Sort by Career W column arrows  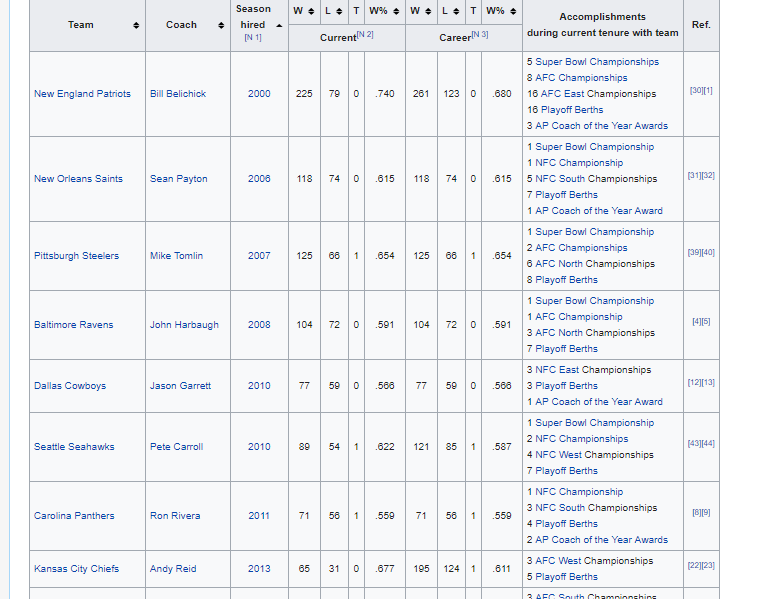(x=428, y=11)
